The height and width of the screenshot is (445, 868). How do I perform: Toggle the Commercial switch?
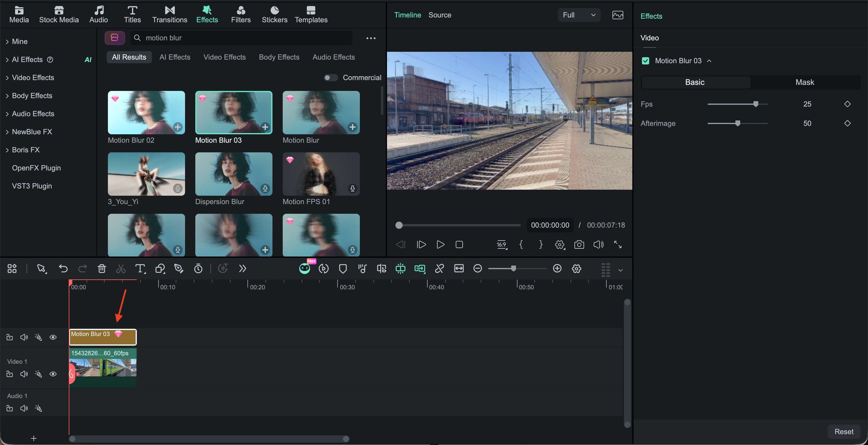331,78
